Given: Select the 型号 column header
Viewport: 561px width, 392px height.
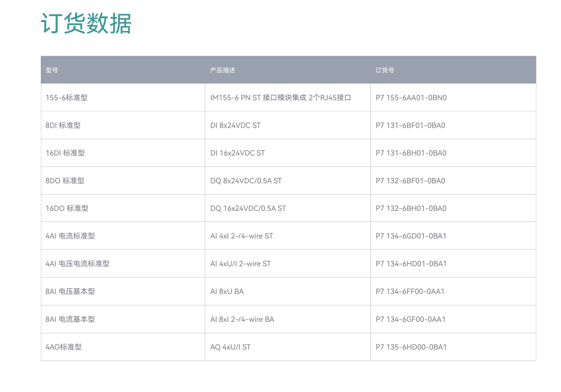Looking at the screenshot, I should pyautogui.click(x=52, y=70).
